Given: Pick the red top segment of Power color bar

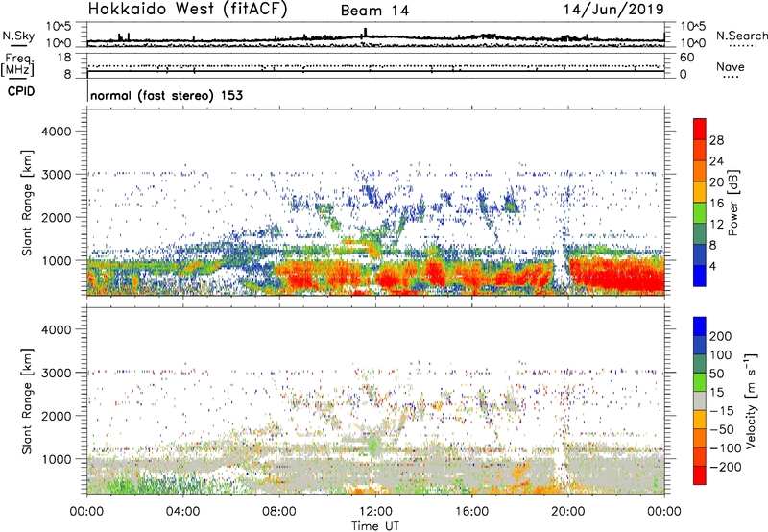Looking at the screenshot, I should (700, 129).
